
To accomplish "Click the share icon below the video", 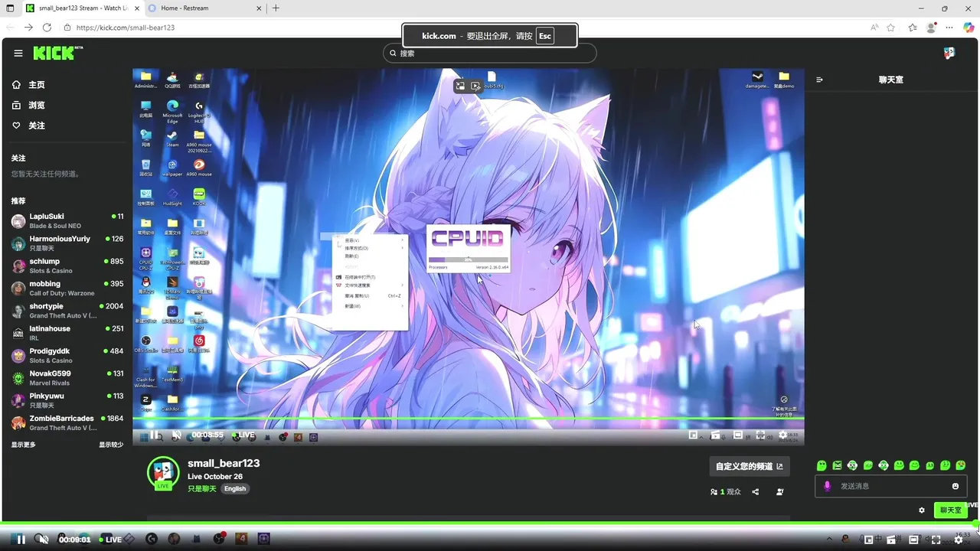I will point(756,492).
